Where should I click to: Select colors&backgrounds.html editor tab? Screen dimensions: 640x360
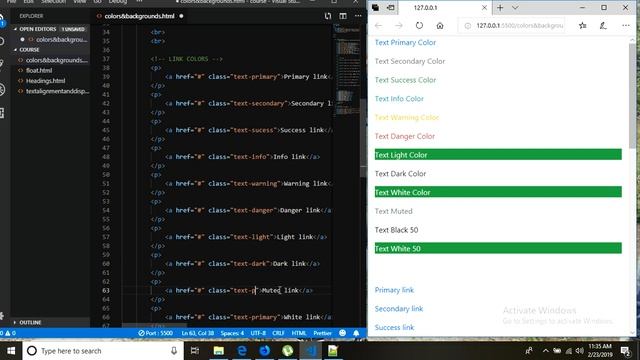(139, 16)
